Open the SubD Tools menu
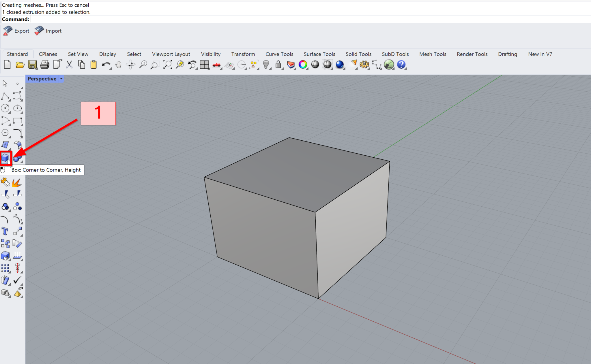This screenshot has width=591, height=364. pyautogui.click(x=395, y=54)
